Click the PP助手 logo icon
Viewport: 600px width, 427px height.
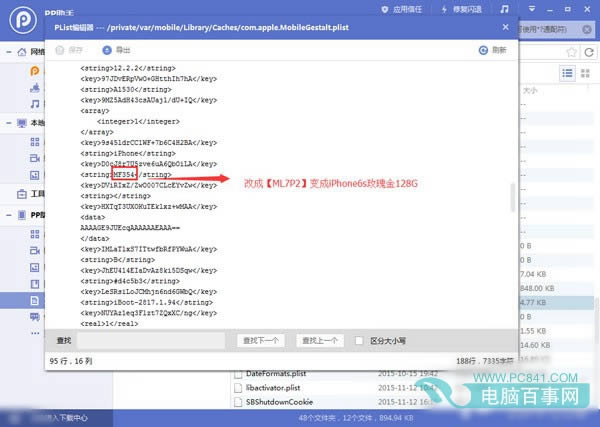click(23, 20)
